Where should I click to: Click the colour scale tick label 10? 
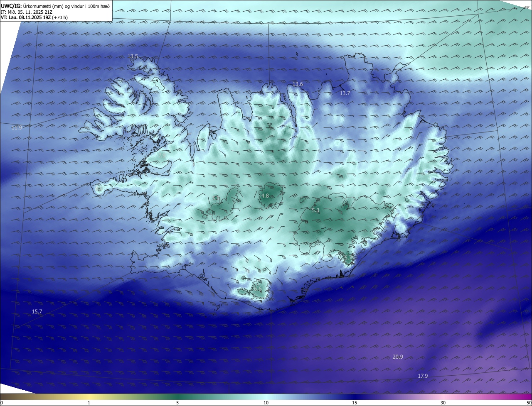[x=266, y=403]
